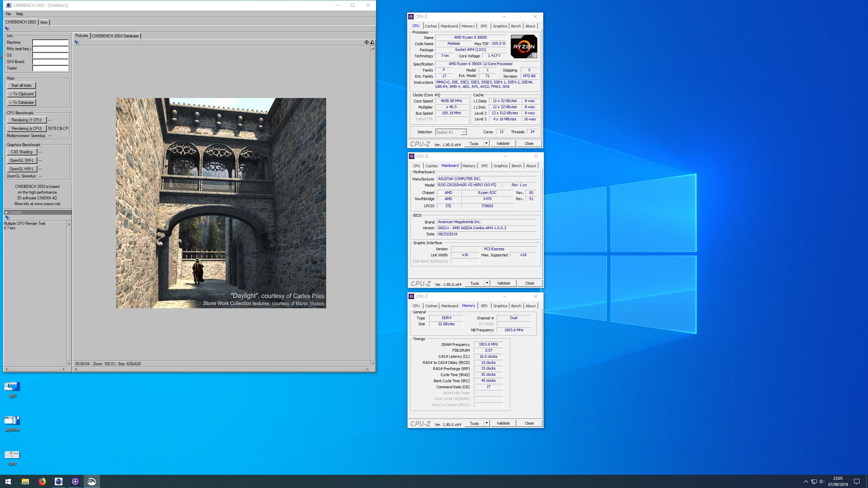868x488 pixels.
Task: Collapse the Console panel header
Action: [x=6, y=212]
